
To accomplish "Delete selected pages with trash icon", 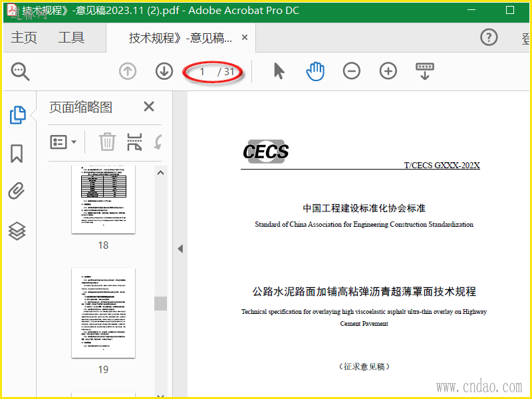I will coord(107,142).
